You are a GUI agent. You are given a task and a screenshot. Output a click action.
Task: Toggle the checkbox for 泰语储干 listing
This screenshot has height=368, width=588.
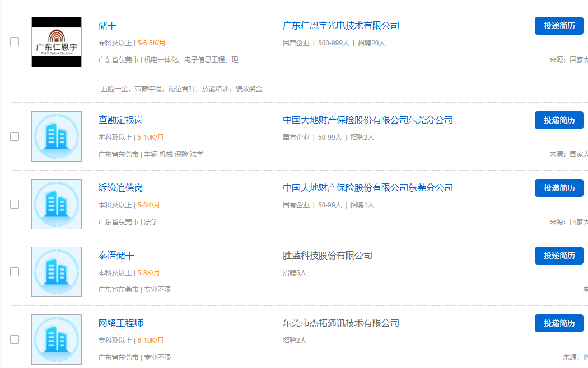point(15,272)
